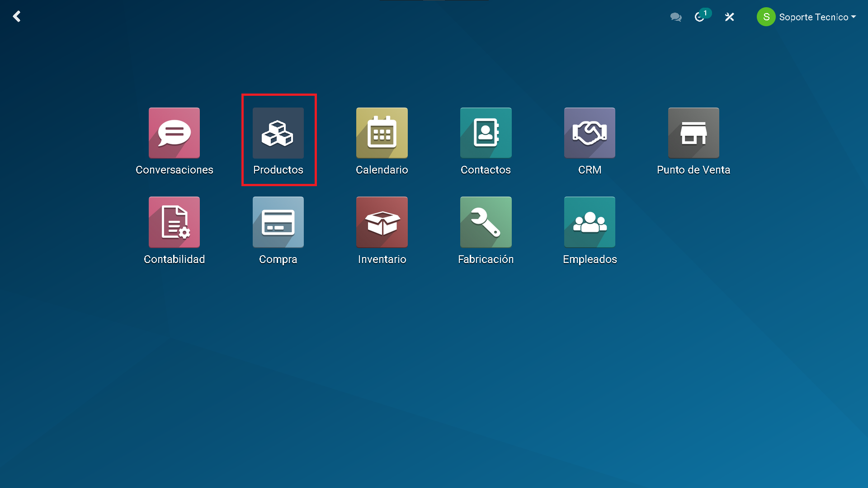Launch the Productos app
The width and height of the screenshot is (868, 488).
click(x=278, y=133)
